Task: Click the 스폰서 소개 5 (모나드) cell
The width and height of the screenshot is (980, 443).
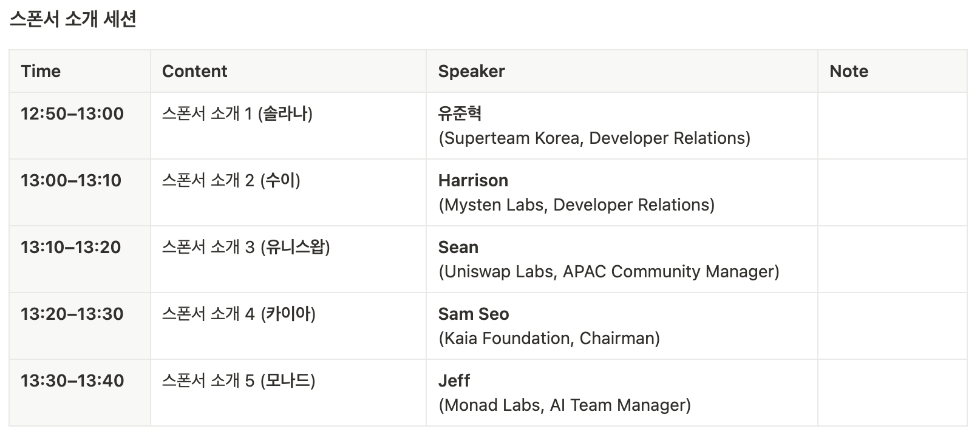Action: point(288,393)
